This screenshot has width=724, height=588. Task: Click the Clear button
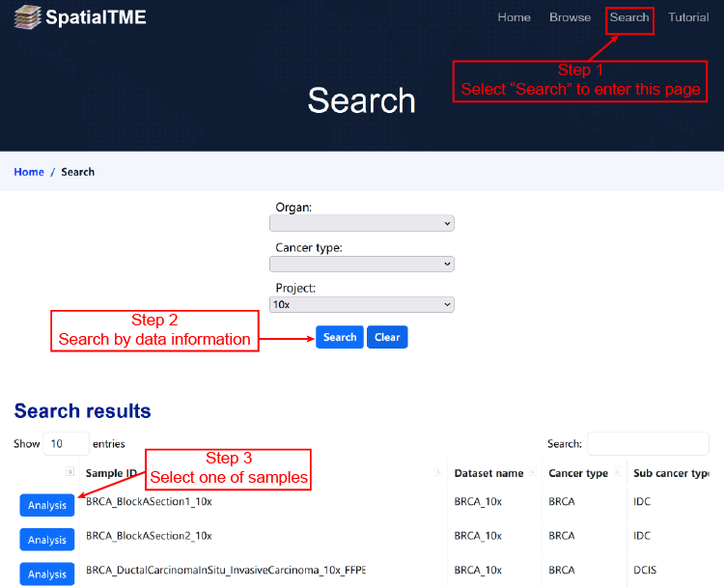coord(387,337)
